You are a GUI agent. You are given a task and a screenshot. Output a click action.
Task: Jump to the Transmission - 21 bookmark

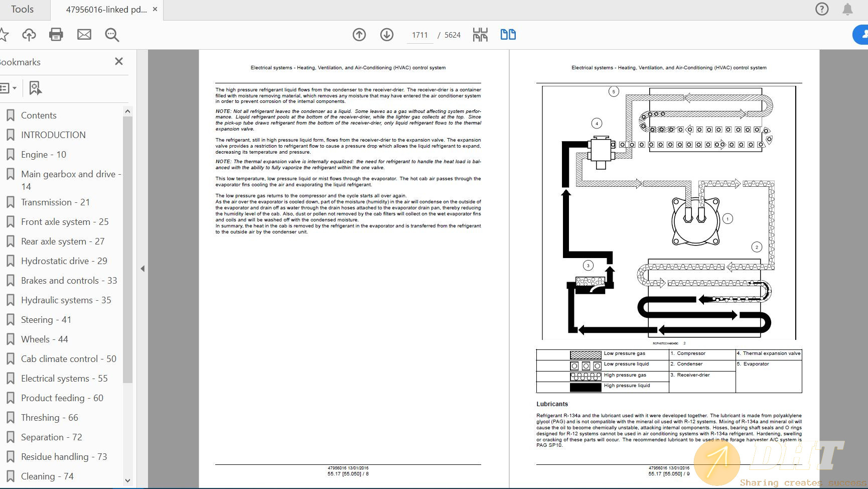[55, 202]
